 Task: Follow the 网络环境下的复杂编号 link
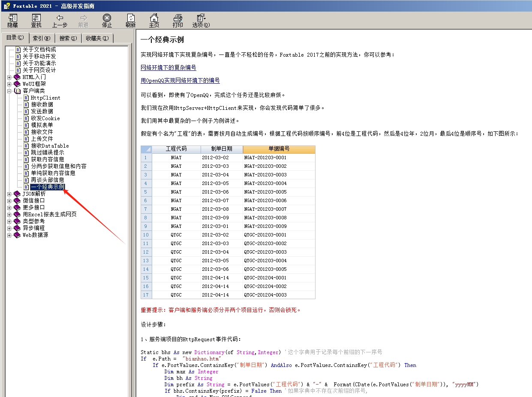[168, 68]
